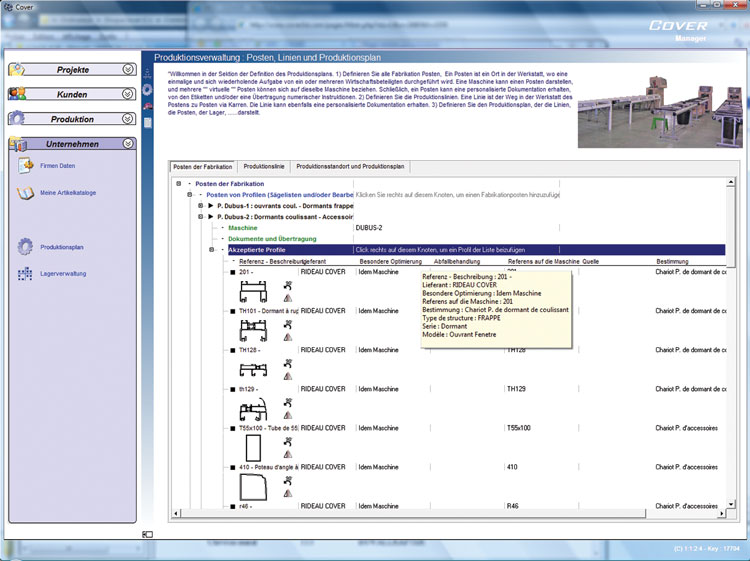Select the Akzeptierte Profile row

[476, 250]
